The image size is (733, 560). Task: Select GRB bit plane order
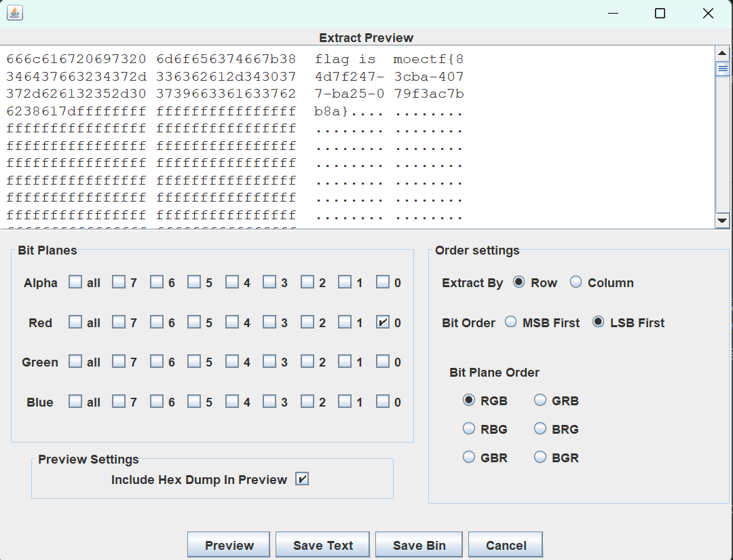pyautogui.click(x=540, y=400)
